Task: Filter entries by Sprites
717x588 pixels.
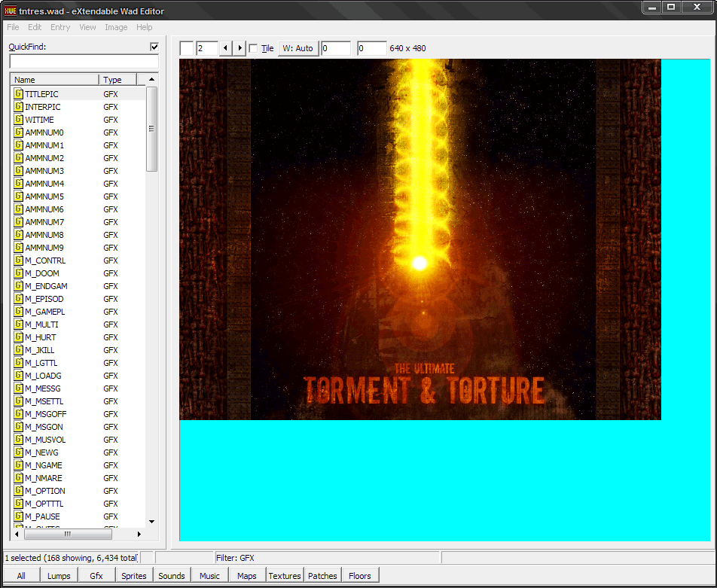Action: 134,576
